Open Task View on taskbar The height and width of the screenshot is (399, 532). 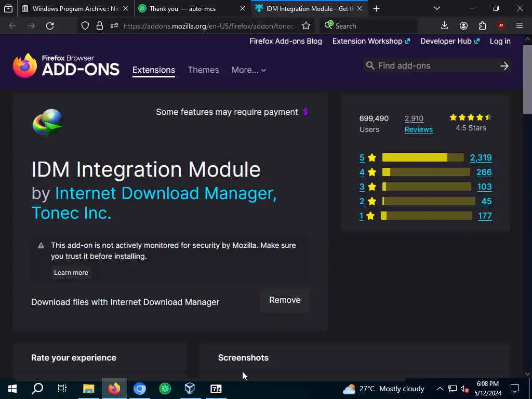pos(62,389)
